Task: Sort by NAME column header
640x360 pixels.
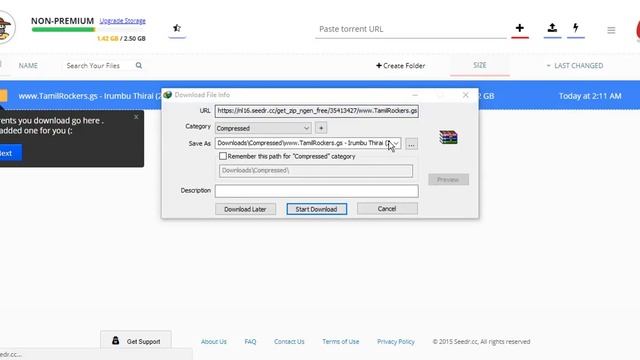Action: coord(28,65)
